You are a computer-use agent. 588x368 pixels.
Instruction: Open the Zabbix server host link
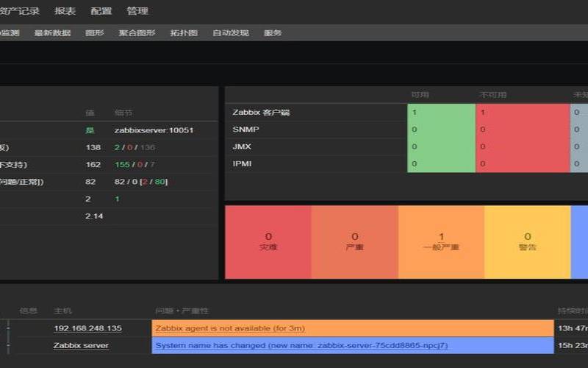[x=81, y=345]
